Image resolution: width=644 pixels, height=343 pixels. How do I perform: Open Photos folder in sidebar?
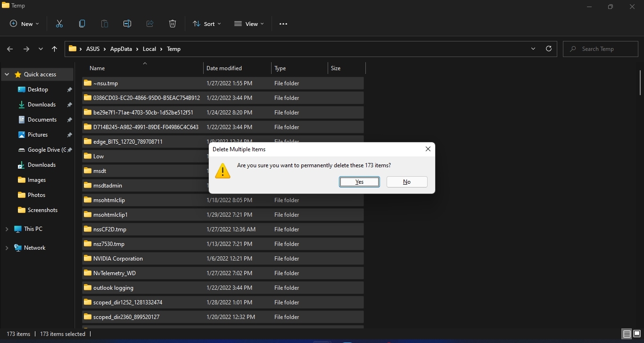[x=36, y=195]
